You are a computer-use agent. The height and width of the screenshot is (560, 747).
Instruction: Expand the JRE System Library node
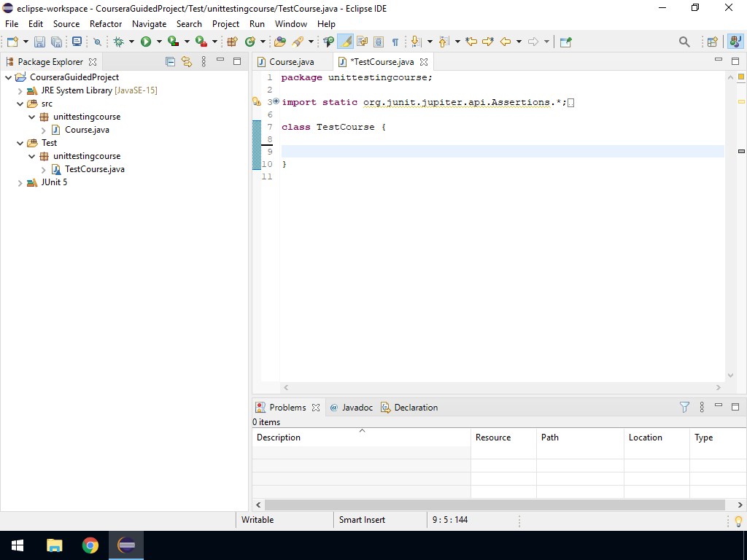tap(20, 90)
